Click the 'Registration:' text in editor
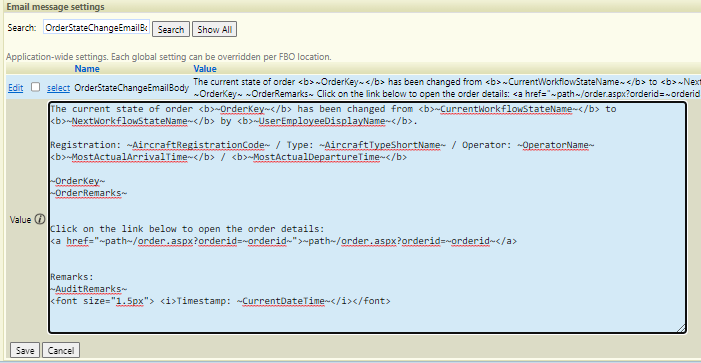701x363 pixels. point(86,145)
